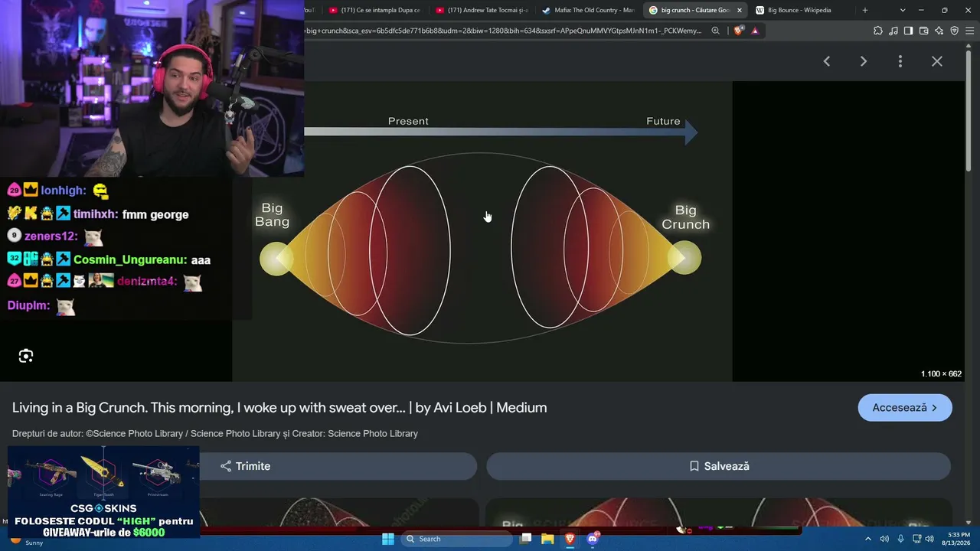The height and width of the screenshot is (551, 980).
Task: Click the Trimite share button
Action: click(x=245, y=466)
